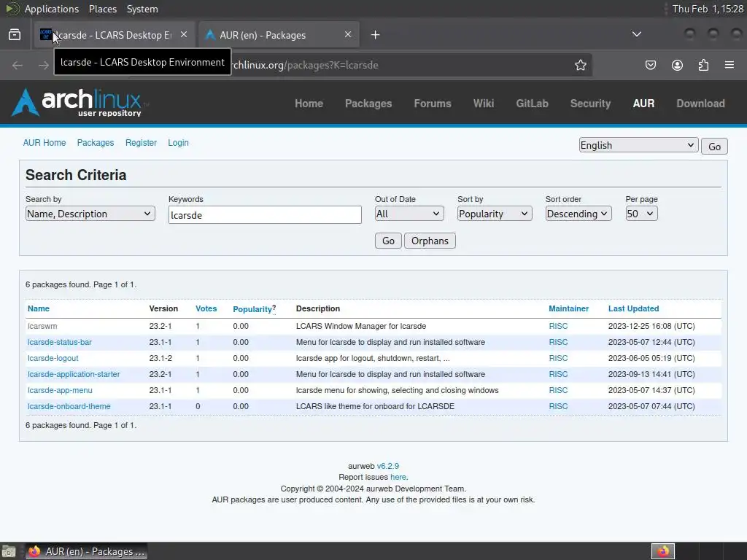Viewport: 747px width, 560px height.
Task: Open Wiki in Arch navigation
Action: [x=484, y=104]
